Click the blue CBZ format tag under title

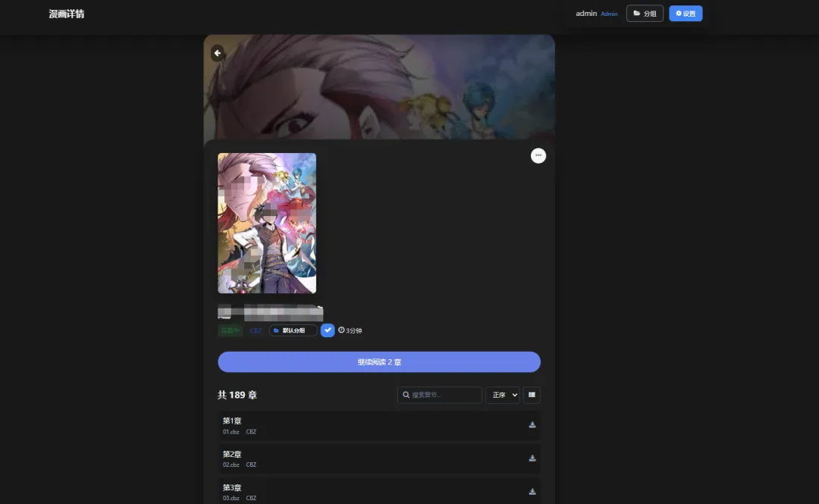256,330
